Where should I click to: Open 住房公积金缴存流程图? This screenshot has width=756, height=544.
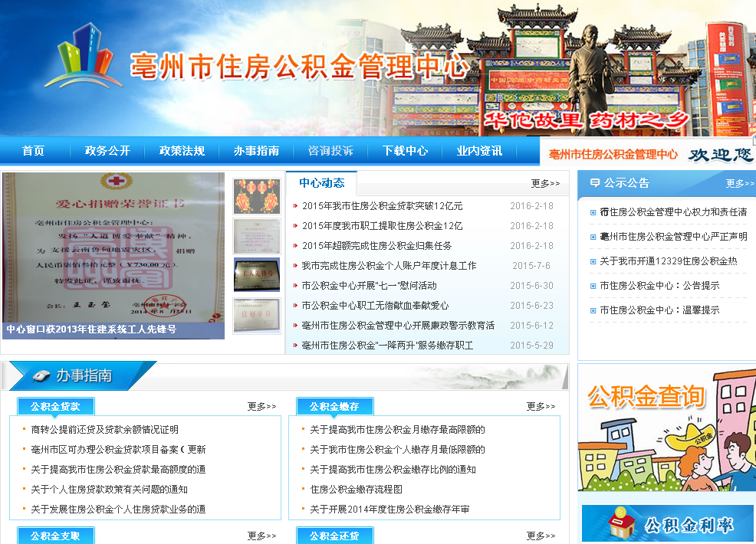[x=357, y=490]
